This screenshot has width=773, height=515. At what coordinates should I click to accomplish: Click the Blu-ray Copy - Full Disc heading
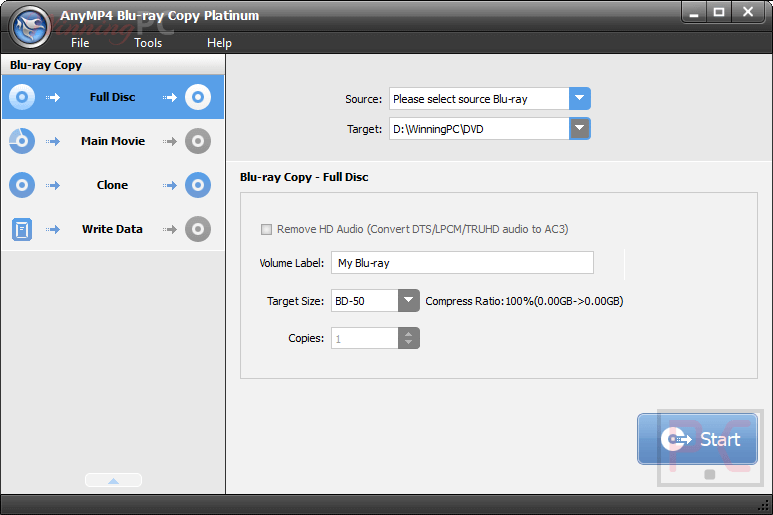[x=304, y=177]
